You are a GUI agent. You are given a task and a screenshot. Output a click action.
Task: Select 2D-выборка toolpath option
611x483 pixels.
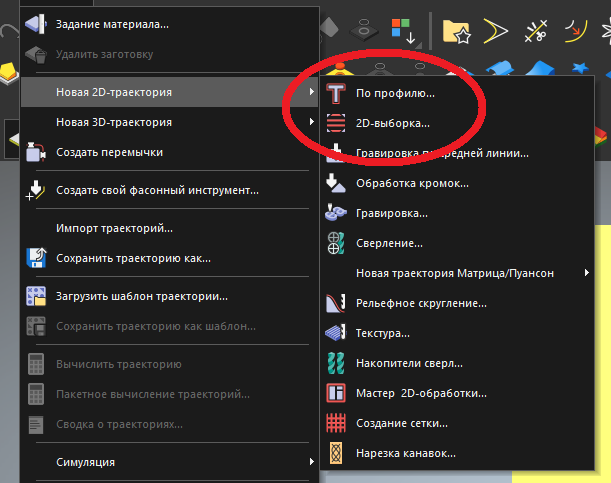pos(457,123)
